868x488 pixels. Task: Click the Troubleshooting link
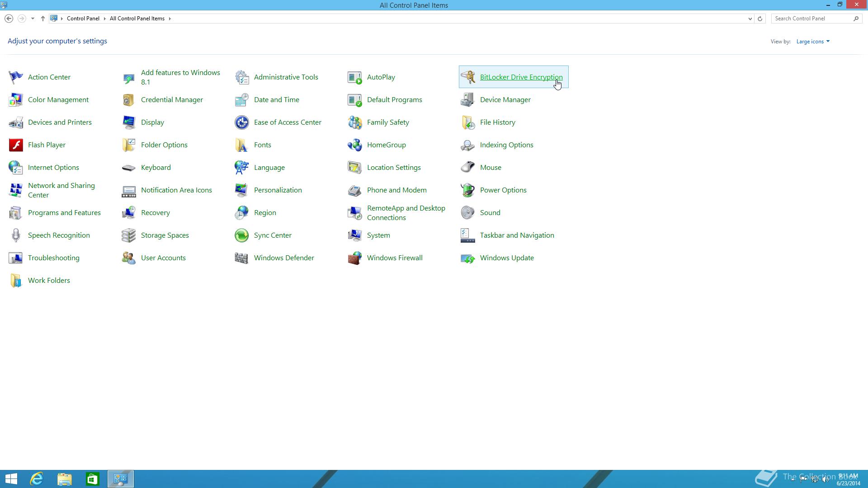pos(54,258)
